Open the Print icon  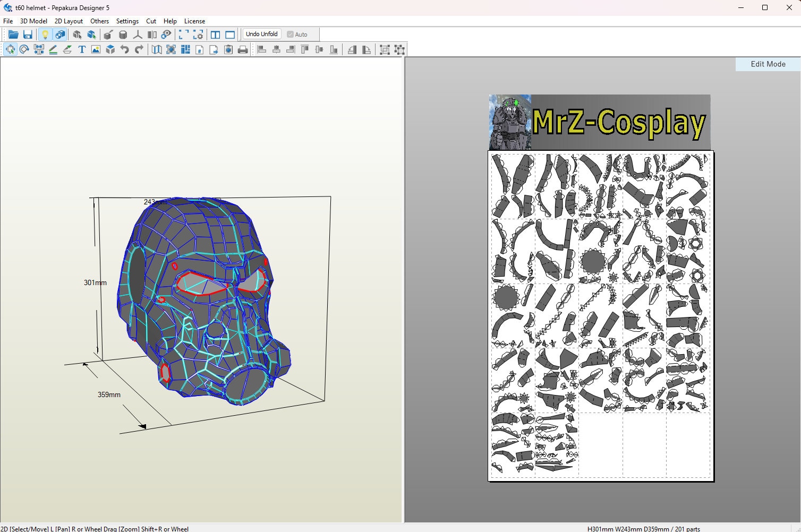tap(242, 49)
